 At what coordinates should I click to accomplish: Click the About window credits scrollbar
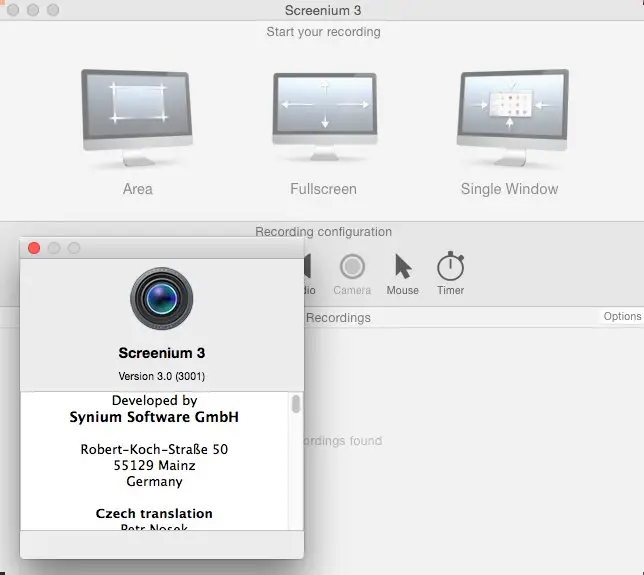pos(296,404)
